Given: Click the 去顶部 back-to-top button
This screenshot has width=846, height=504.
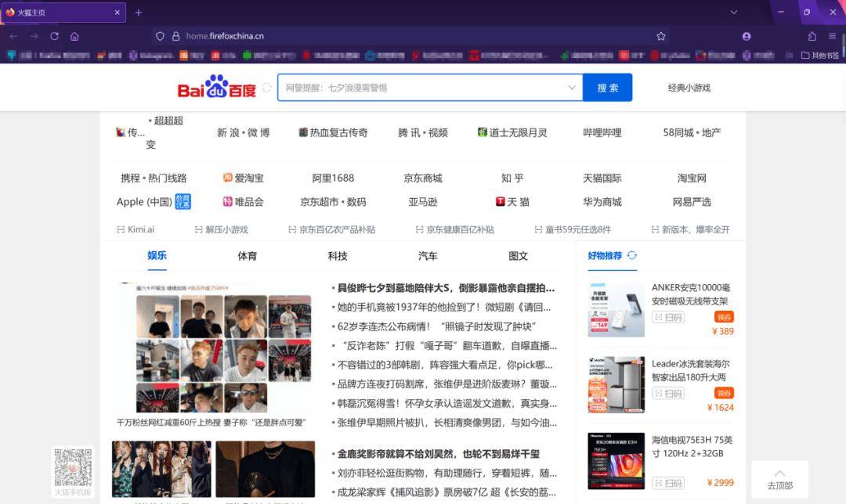Looking at the screenshot, I should click(779, 479).
